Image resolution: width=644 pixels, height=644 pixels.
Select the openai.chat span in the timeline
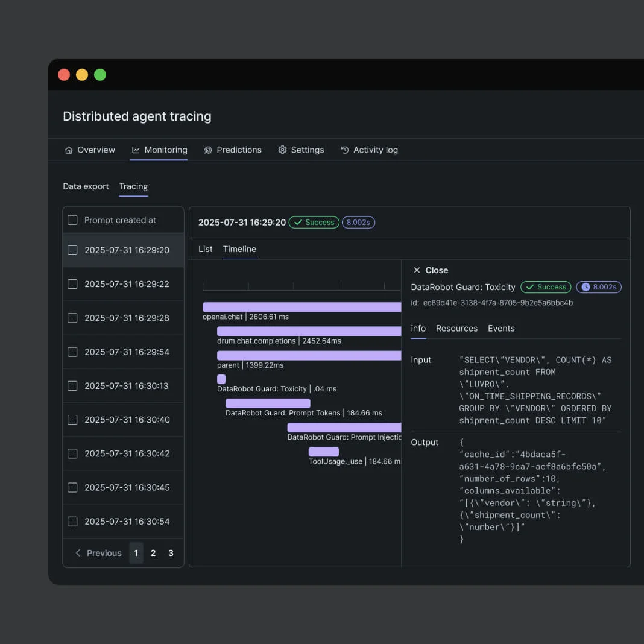point(301,306)
